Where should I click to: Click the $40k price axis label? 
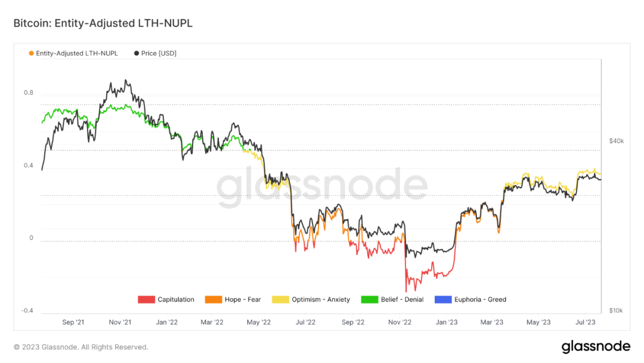coord(617,141)
